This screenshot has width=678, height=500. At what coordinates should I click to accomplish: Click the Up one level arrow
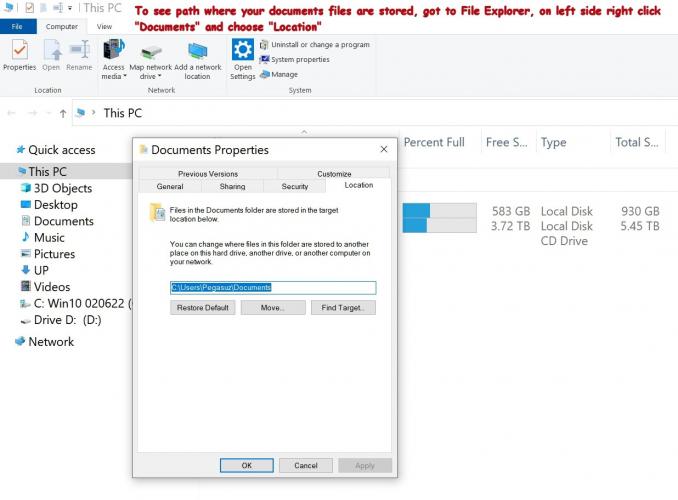pyautogui.click(x=63, y=113)
